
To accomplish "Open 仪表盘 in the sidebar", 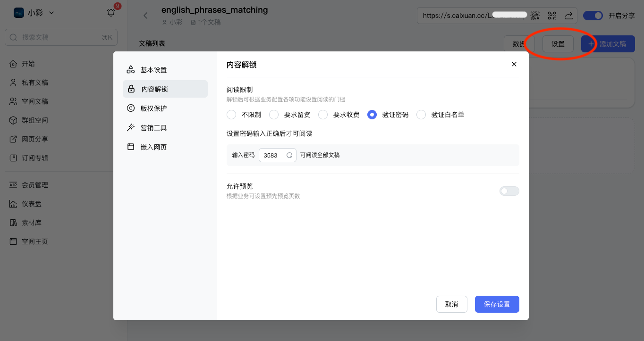I will click(x=32, y=204).
